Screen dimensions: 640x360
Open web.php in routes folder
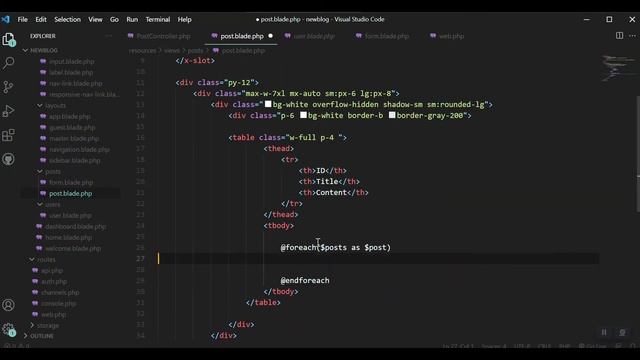pos(53,315)
